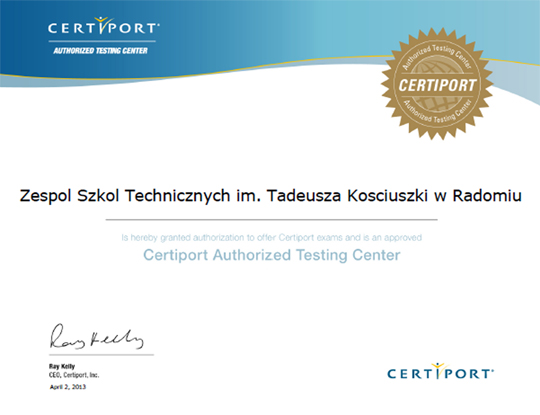This screenshot has width=540, height=415.
Task: Click 'Certiport Authorized Testing Center' heading
Action: 272,255
